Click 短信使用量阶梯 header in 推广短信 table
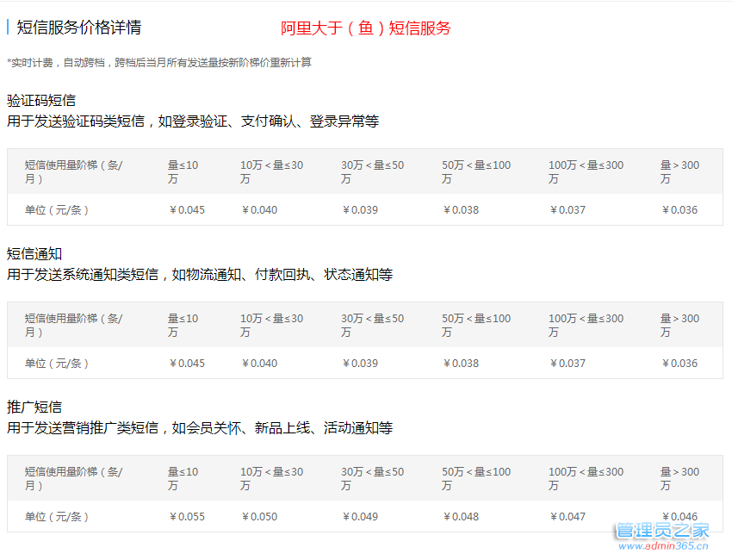The height and width of the screenshot is (560, 732). tap(73, 479)
